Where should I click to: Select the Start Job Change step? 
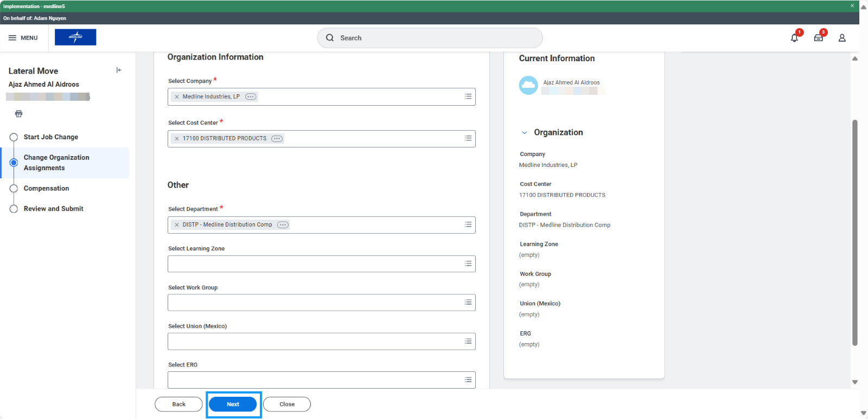pos(50,137)
